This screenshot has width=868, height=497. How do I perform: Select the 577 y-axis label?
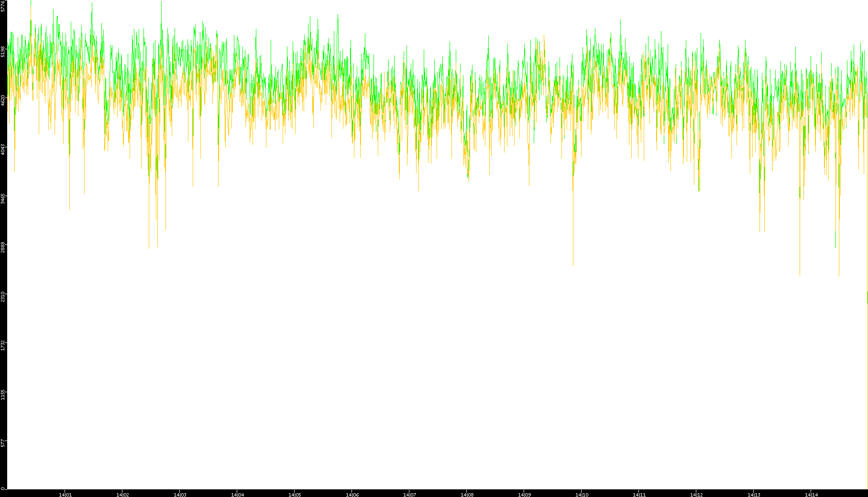pyautogui.click(x=3, y=443)
